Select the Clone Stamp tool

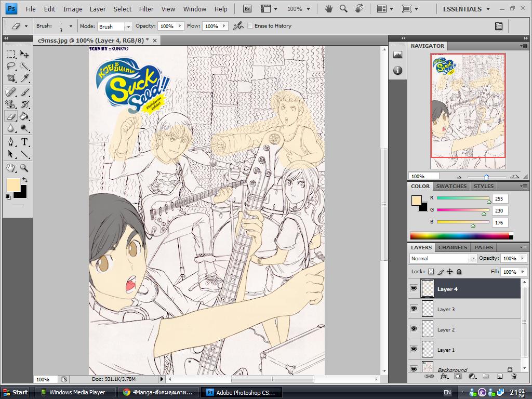(11, 104)
